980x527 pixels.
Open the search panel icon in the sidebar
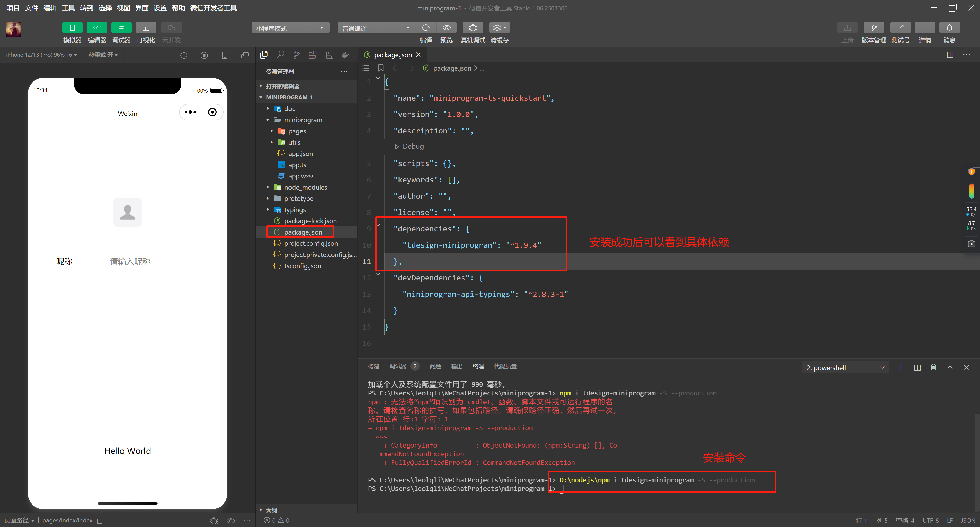280,55
